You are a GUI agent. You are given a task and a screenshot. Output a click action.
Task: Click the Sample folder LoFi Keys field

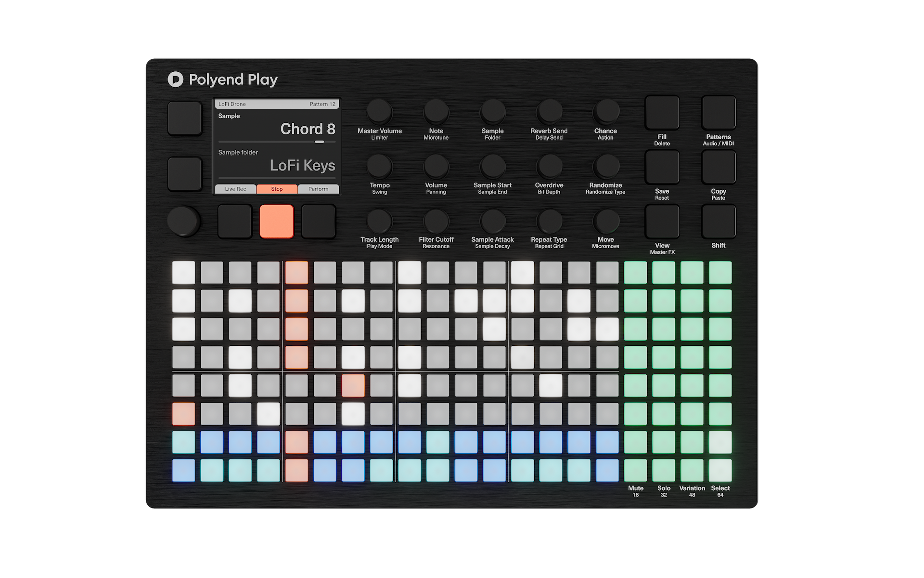[302, 165]
